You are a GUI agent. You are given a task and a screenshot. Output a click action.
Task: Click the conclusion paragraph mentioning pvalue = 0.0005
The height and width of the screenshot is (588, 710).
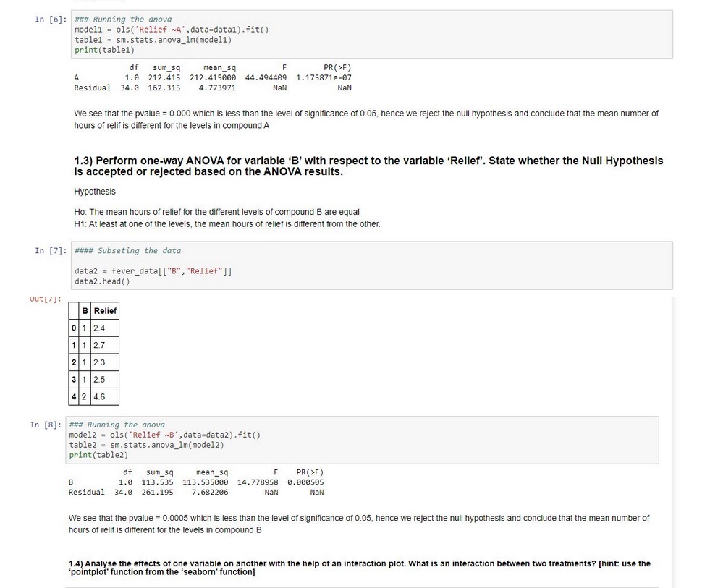pos(359,524)
